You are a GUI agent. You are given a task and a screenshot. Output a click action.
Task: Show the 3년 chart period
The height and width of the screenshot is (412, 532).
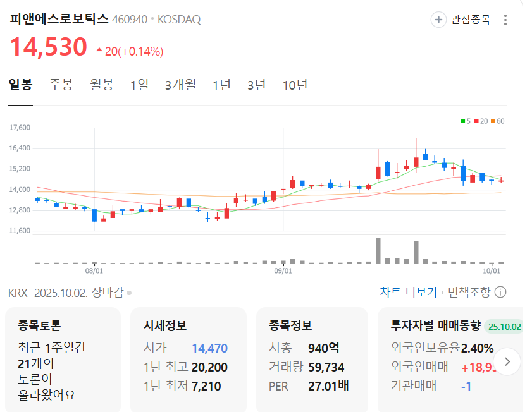pos(256,85)
